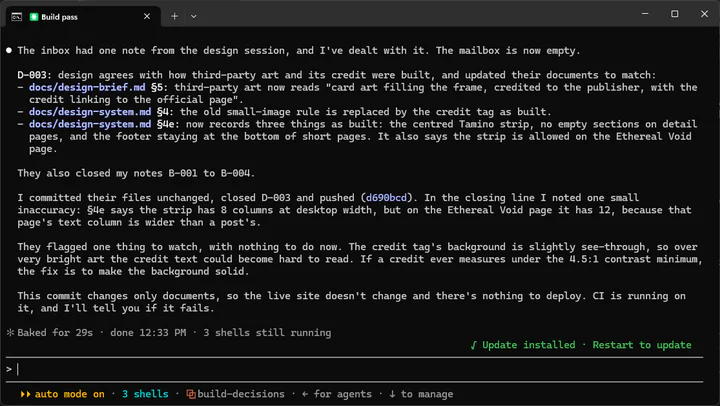This screenshot has width=720, height=406.
Task: Switch to the Build pass tab
Action: (x=83, y=17)
